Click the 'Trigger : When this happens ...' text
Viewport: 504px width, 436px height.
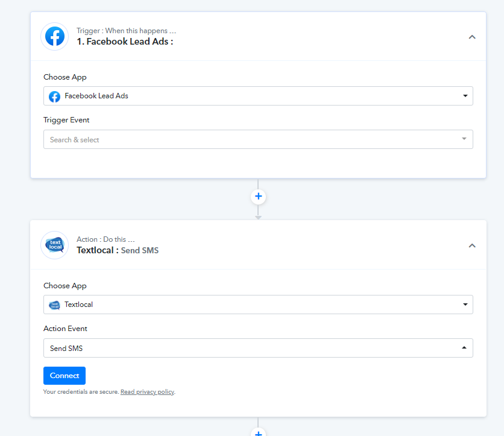click(127, 31)
